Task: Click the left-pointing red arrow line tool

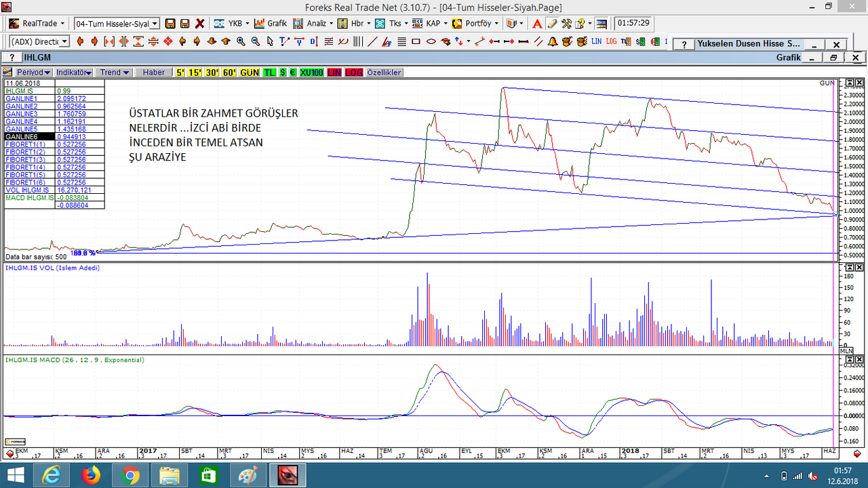Action: pos(494,41)
